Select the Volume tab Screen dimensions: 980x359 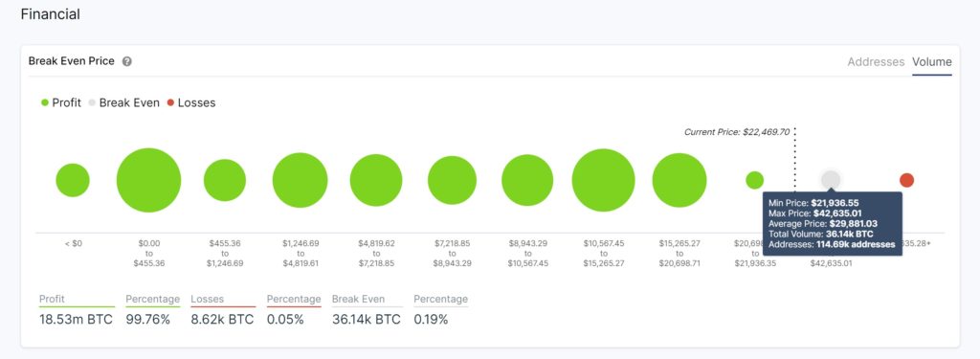coord(932,62)
